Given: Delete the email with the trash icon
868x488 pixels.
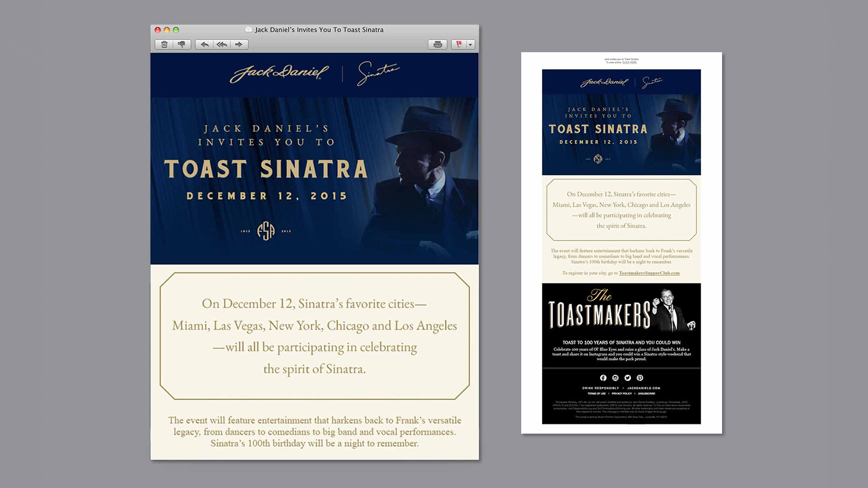Looking at the screenshot, I should click(x=165, y=44).
